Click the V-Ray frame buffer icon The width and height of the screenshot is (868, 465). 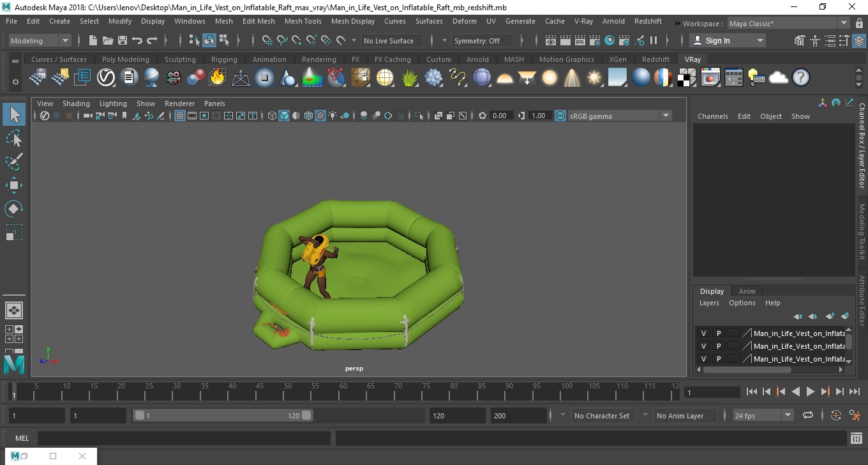tap(710, 78)
